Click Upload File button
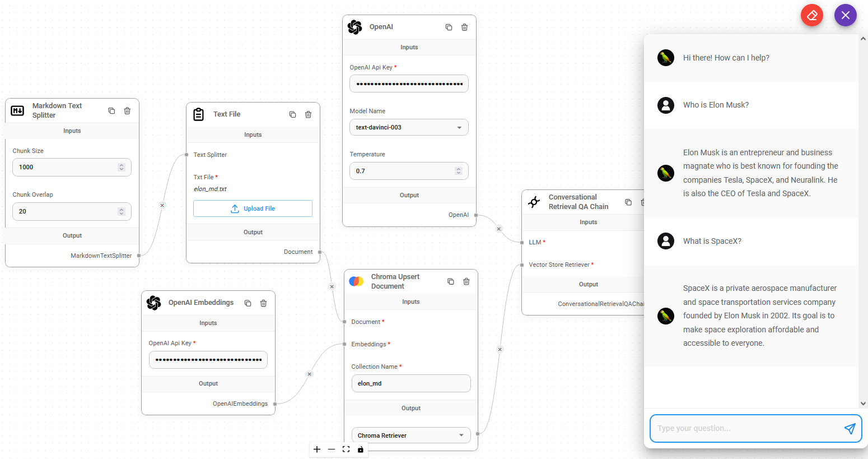Image resolution: width=868 pixels, height=459 pixels. pos(253,208)
